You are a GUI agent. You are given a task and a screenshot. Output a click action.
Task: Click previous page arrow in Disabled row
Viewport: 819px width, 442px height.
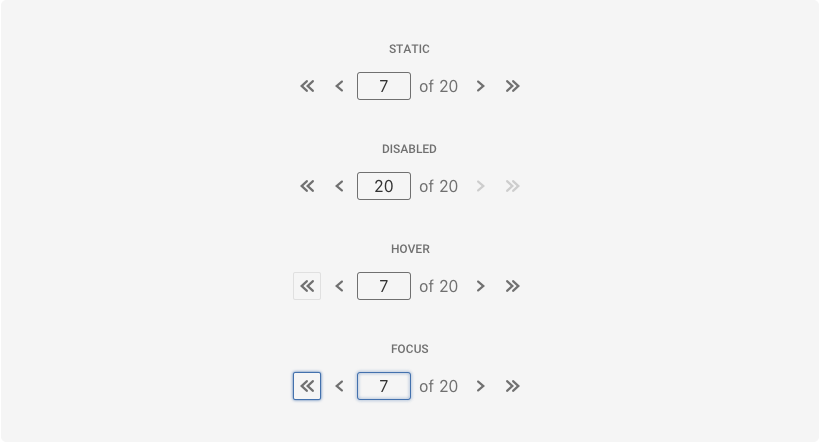[339, 186]
